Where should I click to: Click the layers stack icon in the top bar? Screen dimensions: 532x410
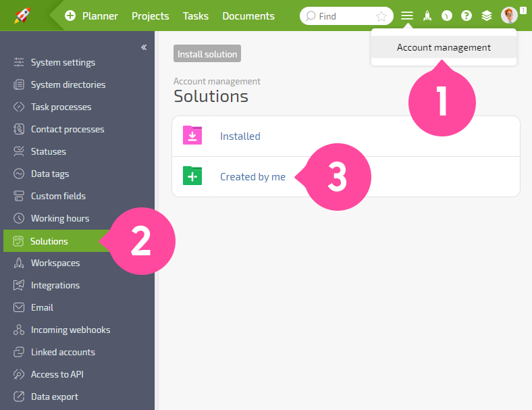coord(487,16)
